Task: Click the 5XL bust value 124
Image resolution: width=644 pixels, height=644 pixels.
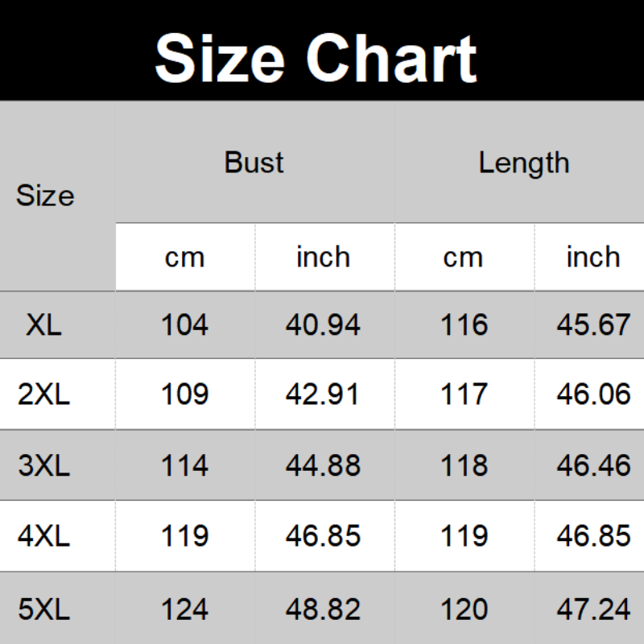Action: 184,609
